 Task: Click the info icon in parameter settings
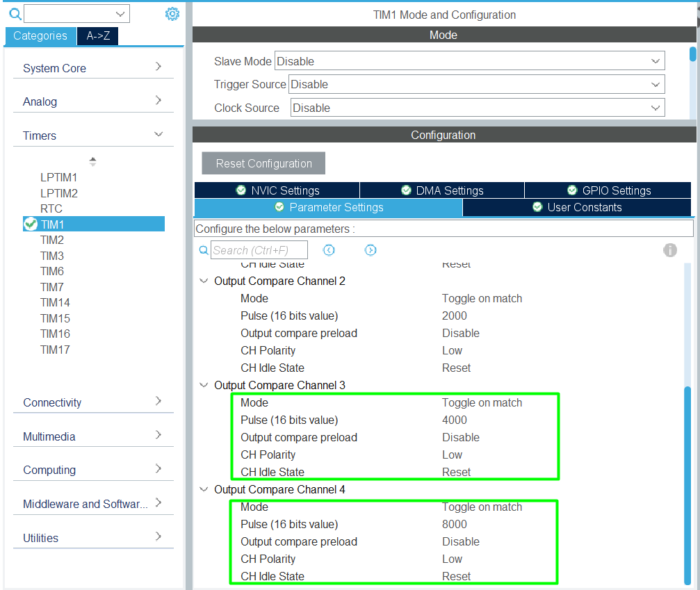669,250
